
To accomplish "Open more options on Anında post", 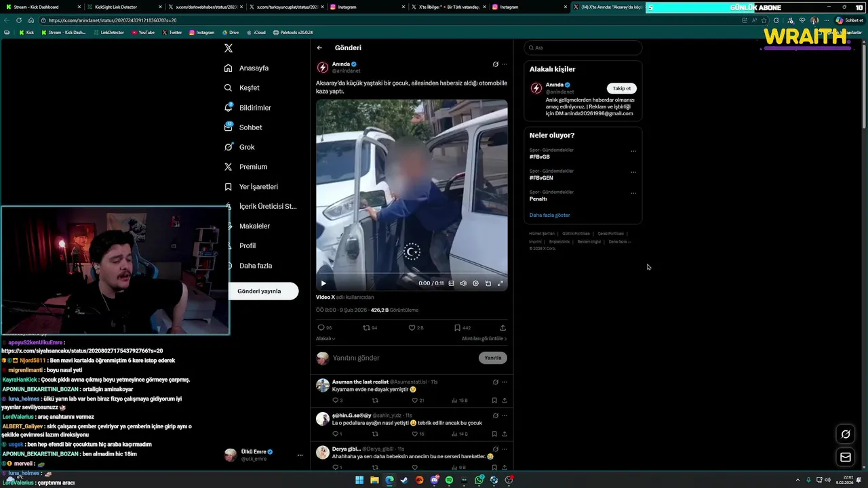I will [504, 64].
